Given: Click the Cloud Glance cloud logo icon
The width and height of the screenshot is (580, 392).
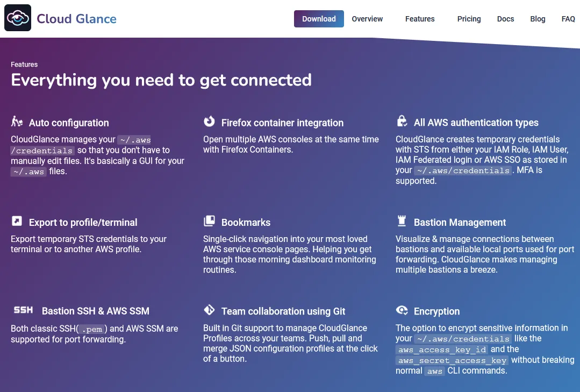Looking at the screenshot, I should [17, 17].
